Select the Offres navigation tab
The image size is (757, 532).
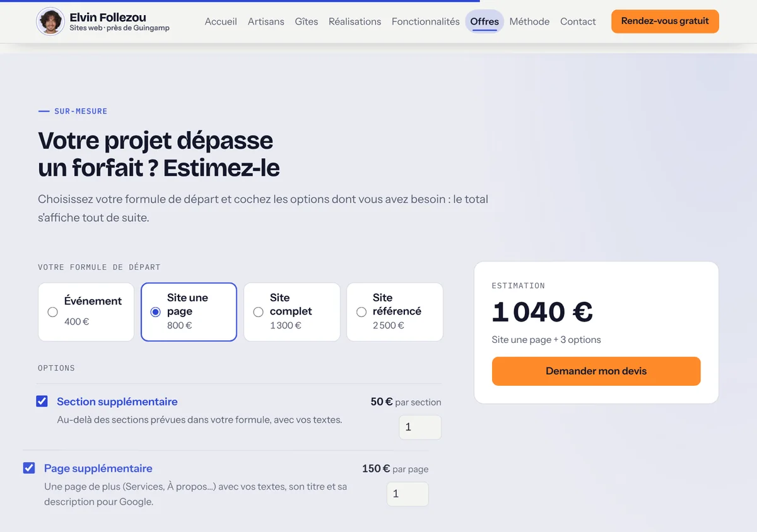click(484, 21)
